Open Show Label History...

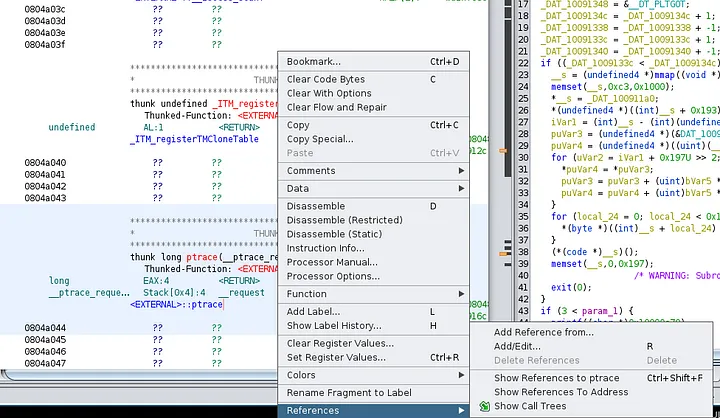point(373,326)
